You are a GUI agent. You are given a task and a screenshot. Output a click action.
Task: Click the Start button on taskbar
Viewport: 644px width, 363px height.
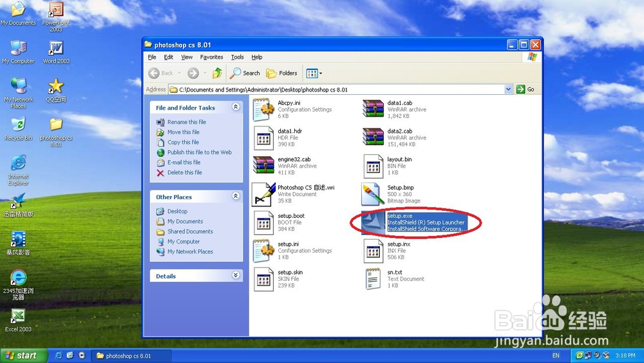click(x=24, y=356)
